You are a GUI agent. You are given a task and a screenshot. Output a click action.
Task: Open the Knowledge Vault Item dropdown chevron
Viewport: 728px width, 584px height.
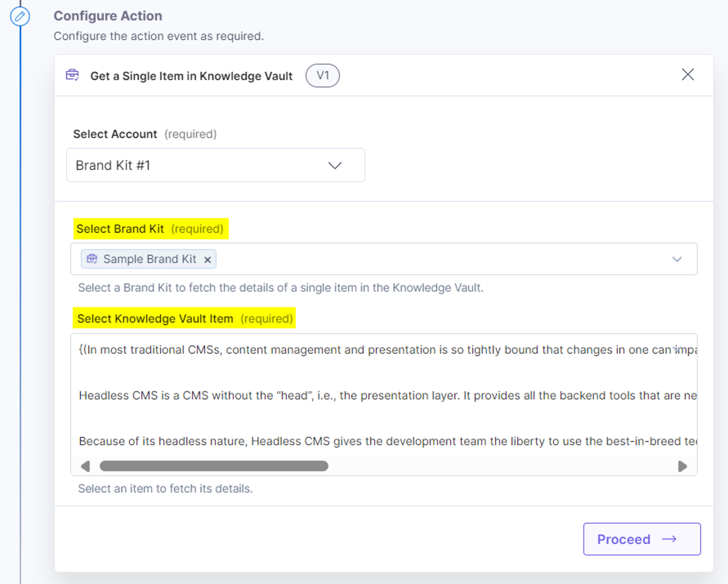677,349
